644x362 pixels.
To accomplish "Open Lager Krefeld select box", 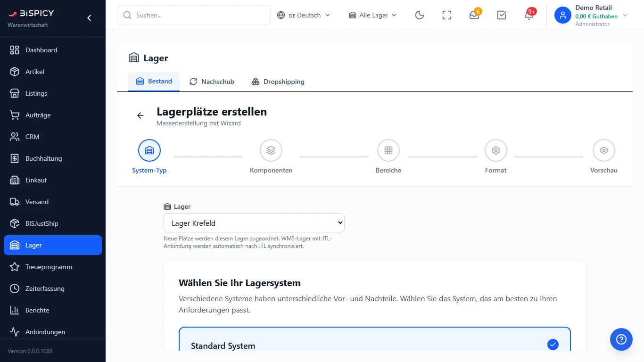I will tap(254, 223).
